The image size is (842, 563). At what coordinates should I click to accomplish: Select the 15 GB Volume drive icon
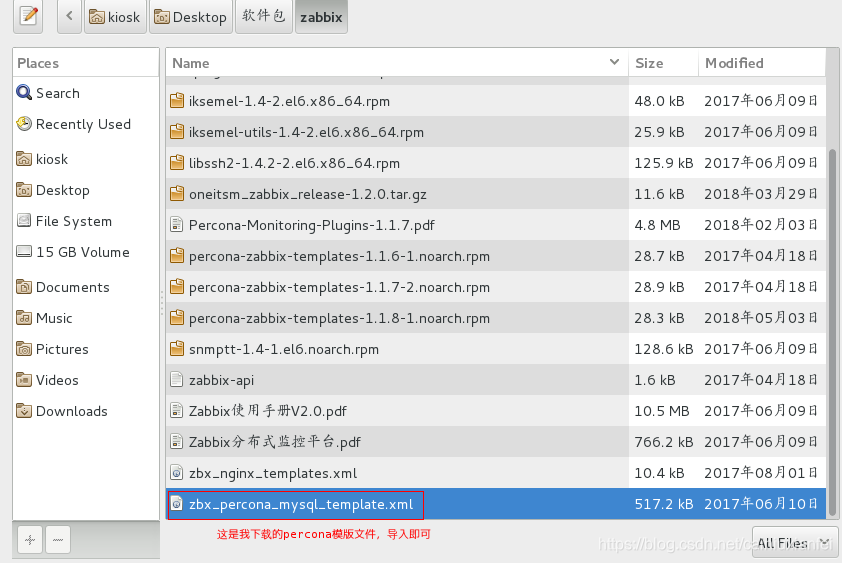(24, 251)
